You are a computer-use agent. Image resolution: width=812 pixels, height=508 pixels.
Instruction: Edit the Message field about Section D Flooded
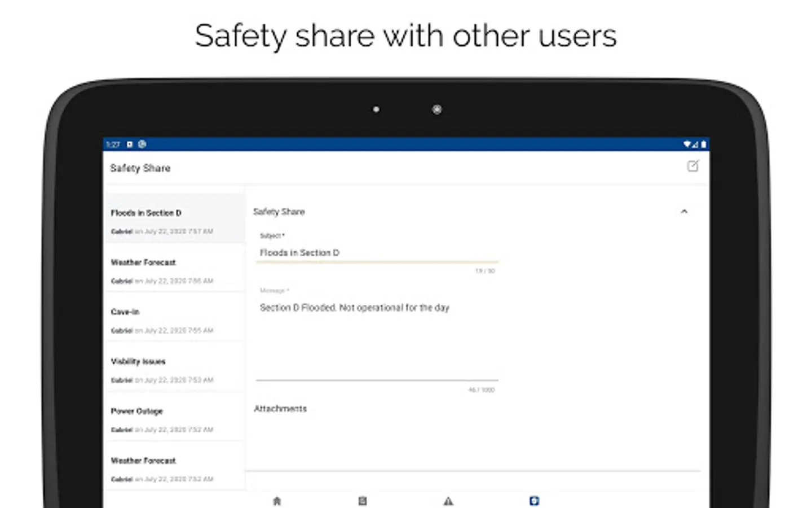[x=377, y=340]
